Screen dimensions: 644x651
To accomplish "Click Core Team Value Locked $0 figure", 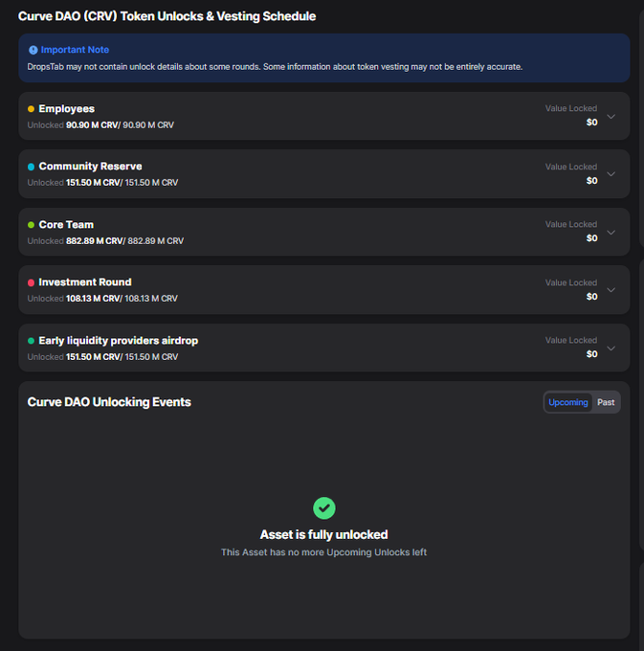I will click(x=591, y=238).
